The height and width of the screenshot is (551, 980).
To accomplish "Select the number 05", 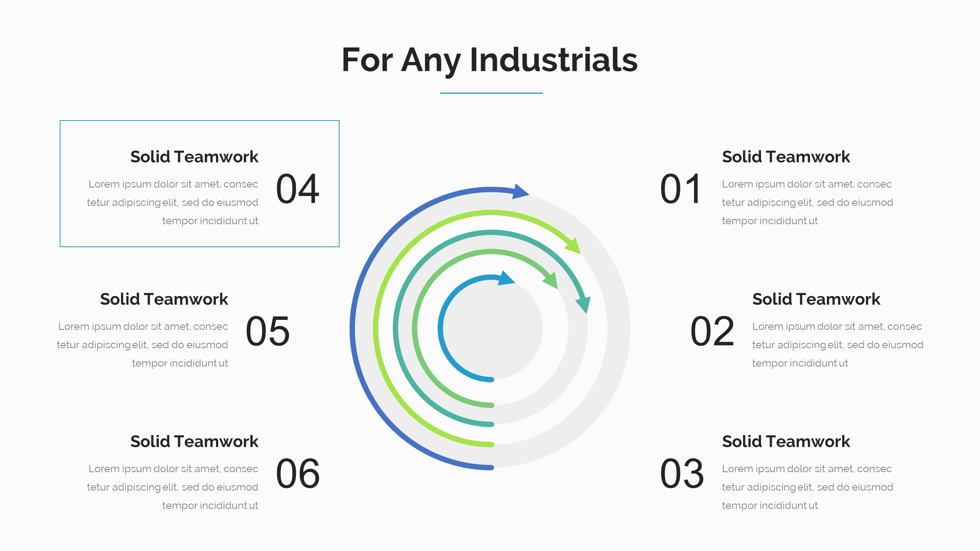I will 268,331.
